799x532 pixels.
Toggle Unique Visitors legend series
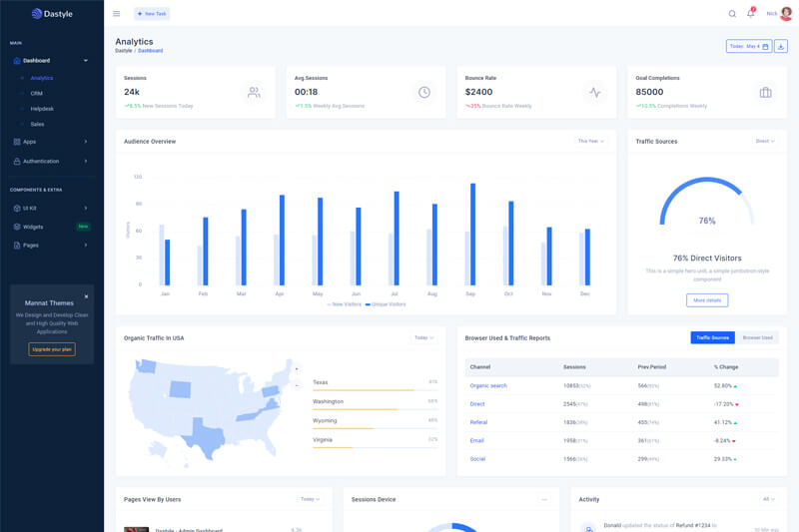pos(386,304)
